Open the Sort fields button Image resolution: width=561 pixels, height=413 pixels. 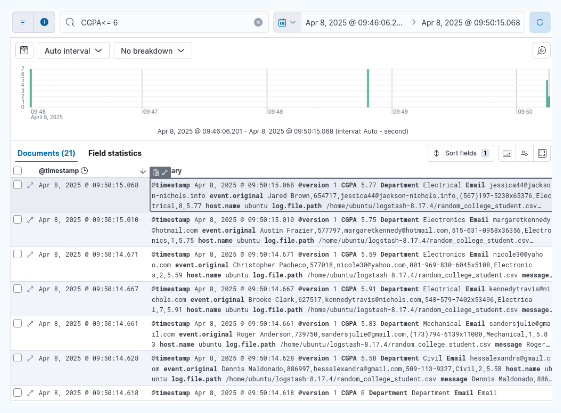tap(461, 153)
